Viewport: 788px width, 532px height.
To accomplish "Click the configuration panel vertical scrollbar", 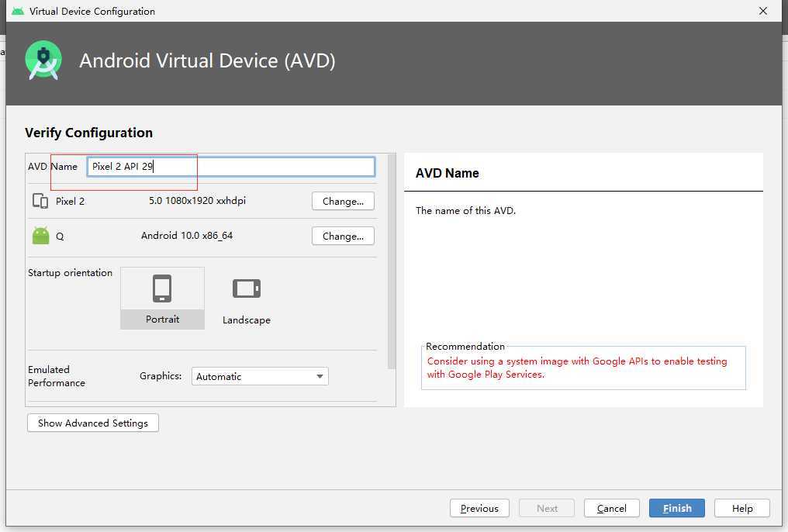I will 391,264.
